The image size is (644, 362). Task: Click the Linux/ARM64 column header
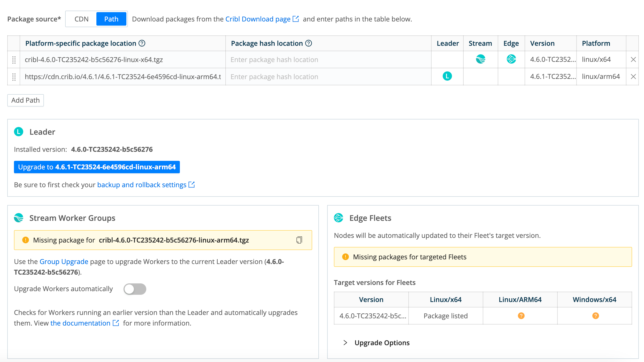[520, 300]
